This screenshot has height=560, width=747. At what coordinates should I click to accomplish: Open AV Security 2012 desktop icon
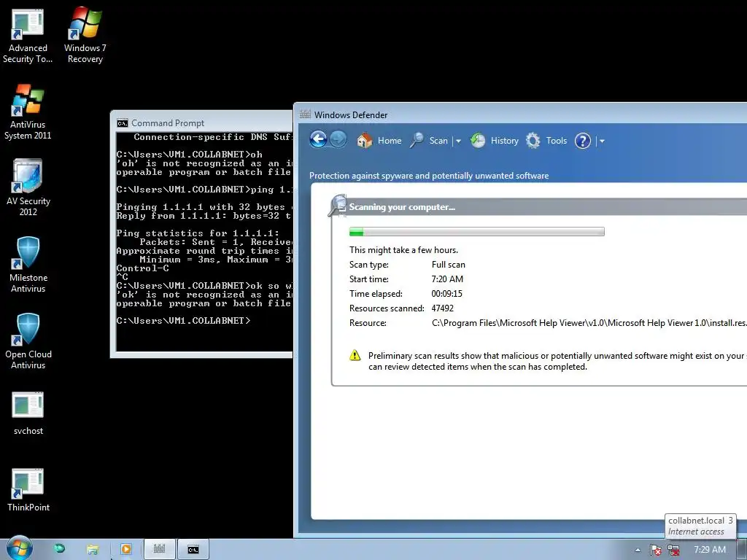[28, 188]
